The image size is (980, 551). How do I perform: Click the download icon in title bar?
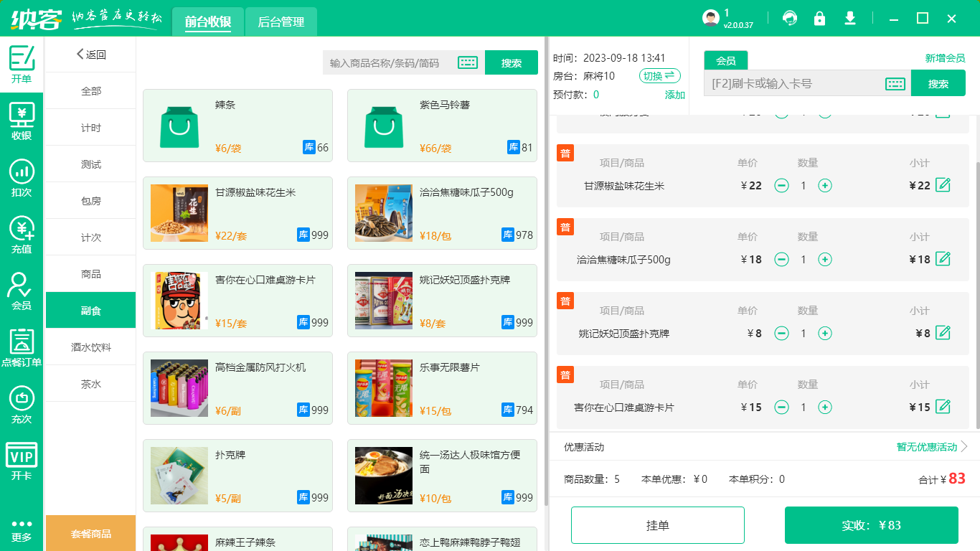(x=850, y=18)
